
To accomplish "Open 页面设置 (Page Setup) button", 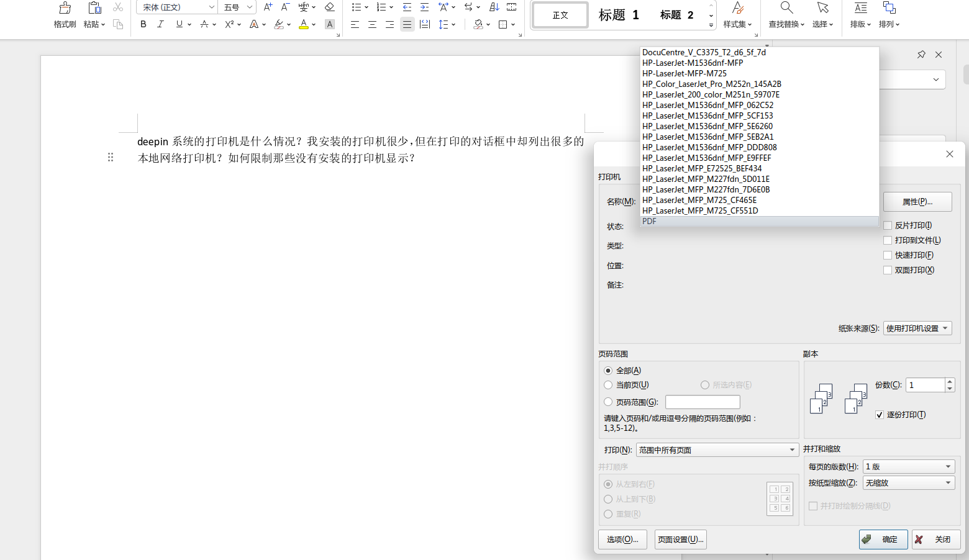I will tap(681, 540).
